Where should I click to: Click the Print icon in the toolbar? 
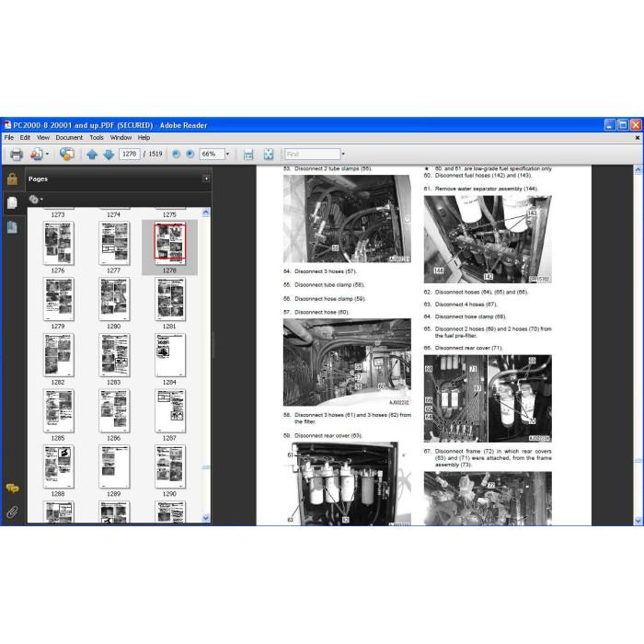(x=17, y=155)
